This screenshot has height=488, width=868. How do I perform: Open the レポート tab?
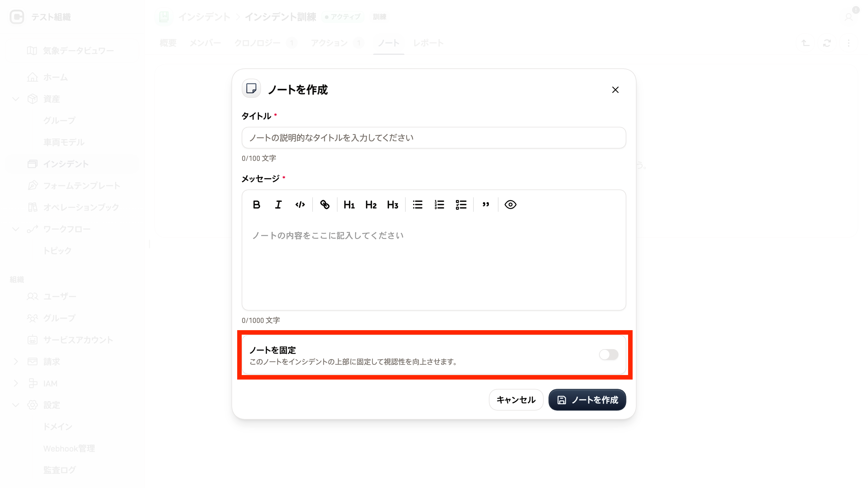[x=428, y=43]
